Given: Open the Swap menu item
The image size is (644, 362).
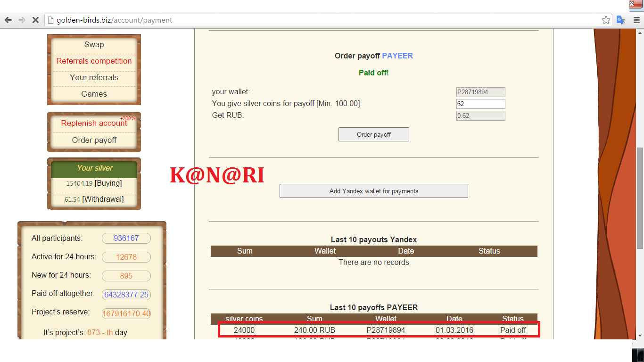Looking at the screenshot, I should (94, 44).
